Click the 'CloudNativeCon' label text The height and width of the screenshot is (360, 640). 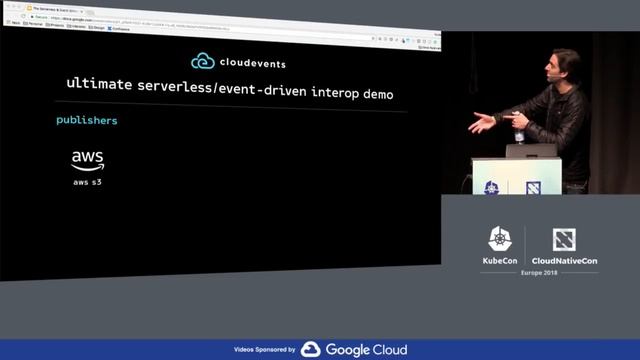[x=564, y=261]
